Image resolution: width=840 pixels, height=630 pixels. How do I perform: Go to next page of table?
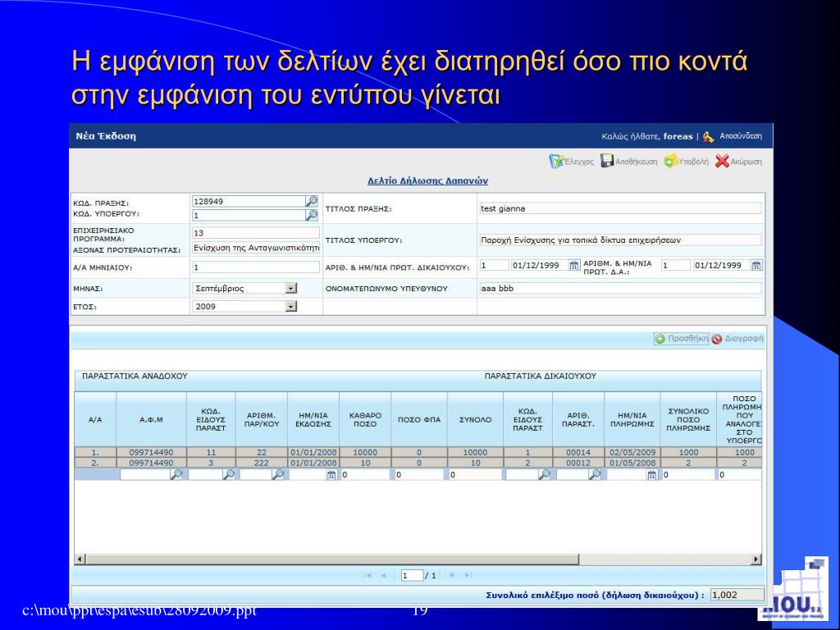pos(452,575)
